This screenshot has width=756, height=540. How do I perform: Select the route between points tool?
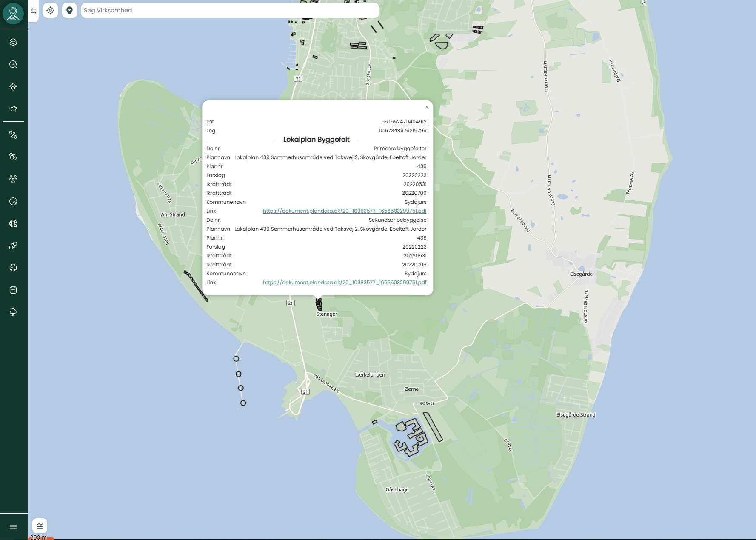(x=13, y=135)
